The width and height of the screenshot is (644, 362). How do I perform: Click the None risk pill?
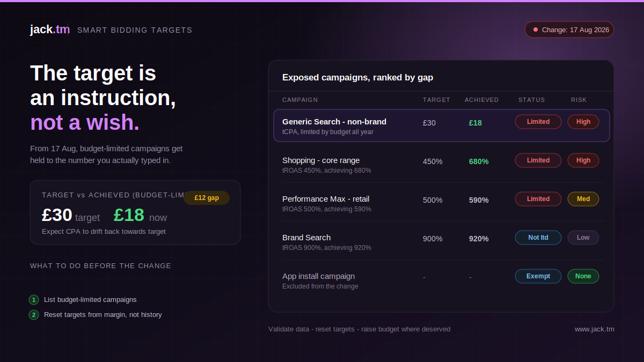click(583, 276)
